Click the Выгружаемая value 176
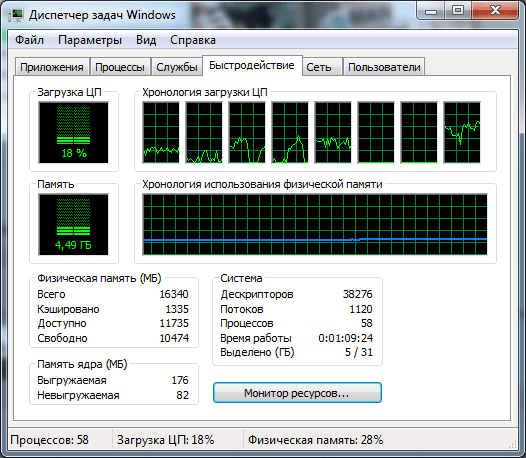Viewport: 526px width, 458px height. (x=180, y=380)
